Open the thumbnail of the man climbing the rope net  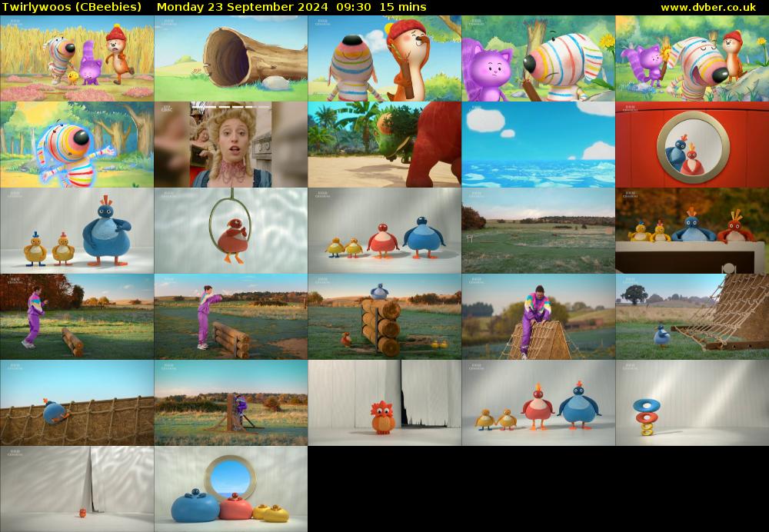(538, 318)
